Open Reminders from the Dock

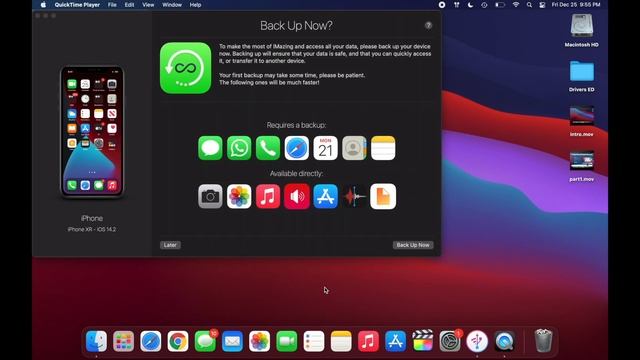pyautogui.click(x=314, y=341)
